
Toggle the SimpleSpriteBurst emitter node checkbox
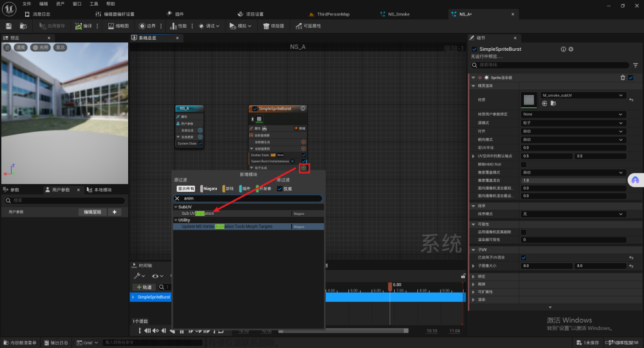point(254,109)
